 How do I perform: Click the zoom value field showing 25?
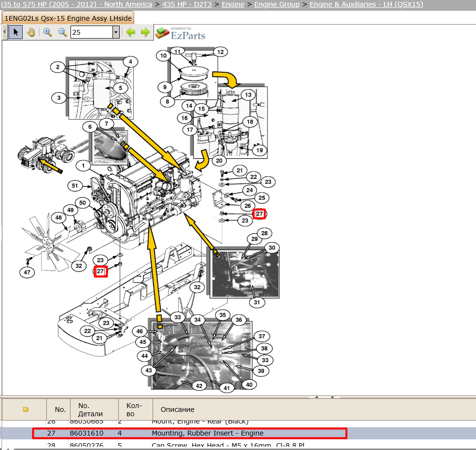pos(92,32)
